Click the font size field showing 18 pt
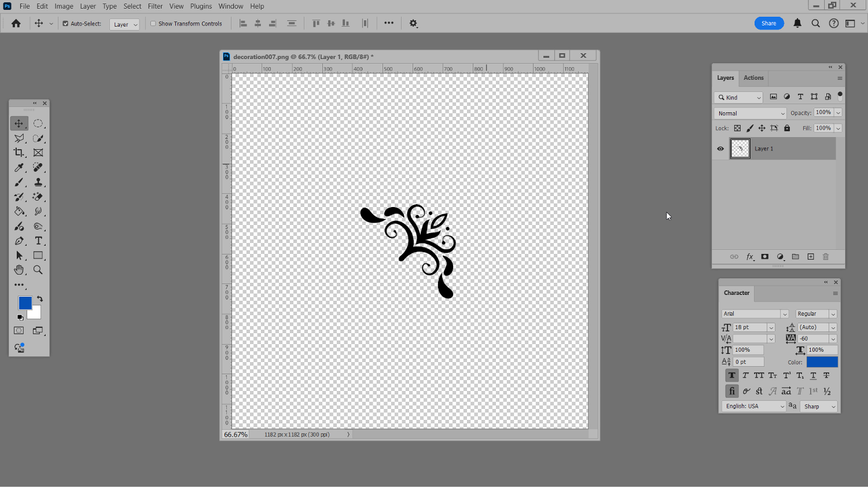Viewport: 868px width, 487px height. click(750, 327)
